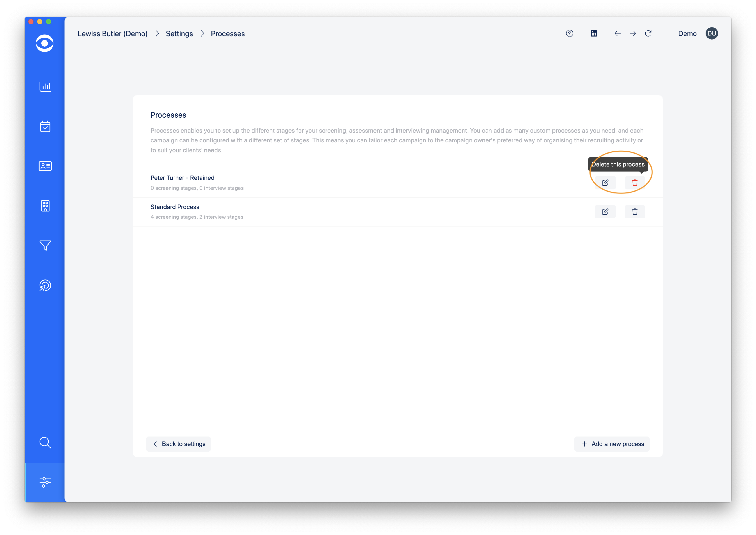Open the companies building sidebar icon
Image resolution: width=756 pixels, height=535 pixels.
coord(45,206)
